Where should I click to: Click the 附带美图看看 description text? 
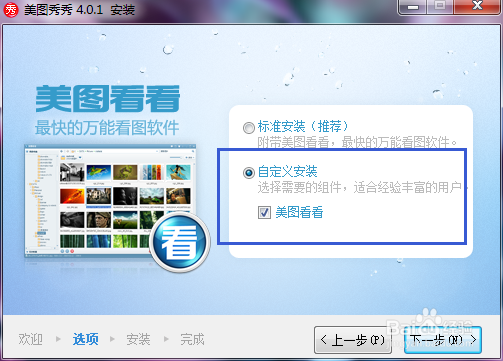[x=357, y=143]
